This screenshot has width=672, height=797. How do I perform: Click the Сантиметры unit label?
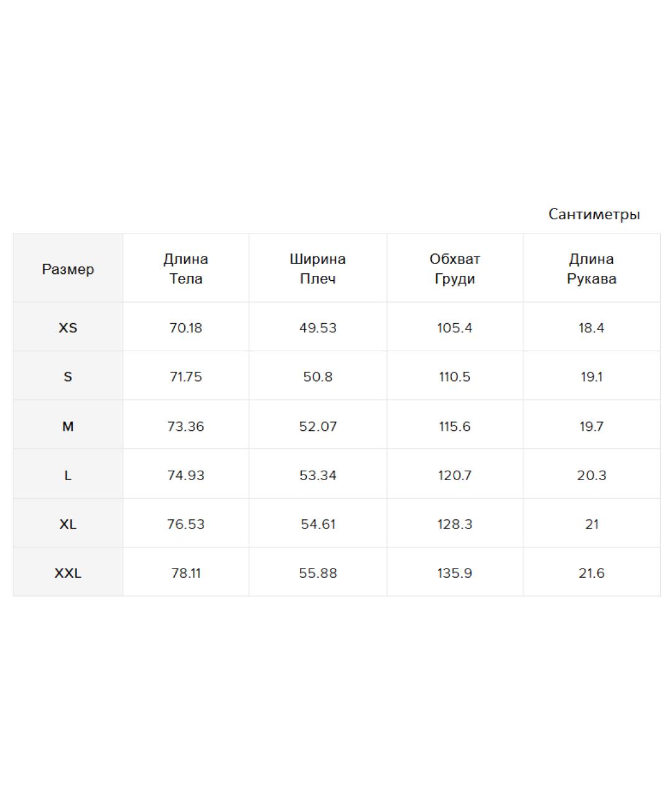point(594,214)
